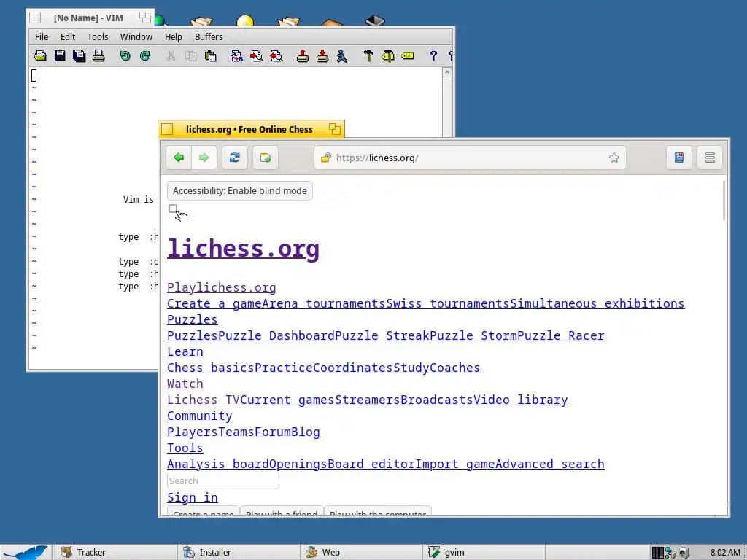Click the volume speaker tray icon
Viewport: 747px width, 560px height.
(x=684, y=553)
